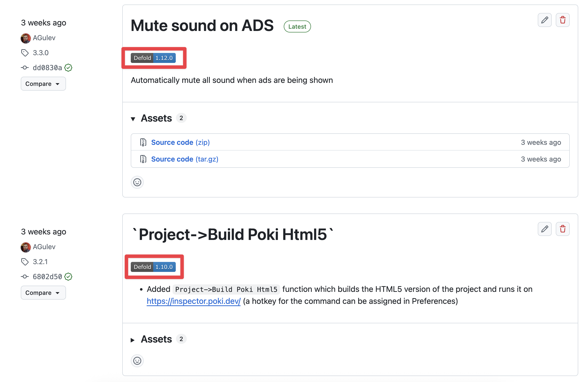Open the inspector.poki.dev link

pyautogui.click(x=193, y=301)
